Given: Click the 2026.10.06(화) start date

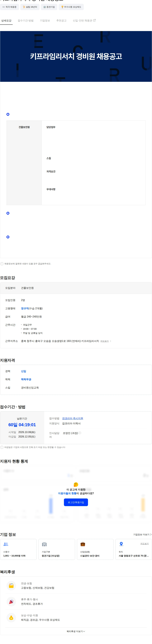Looking at the screenshot, I should click(x=27, y=432).
